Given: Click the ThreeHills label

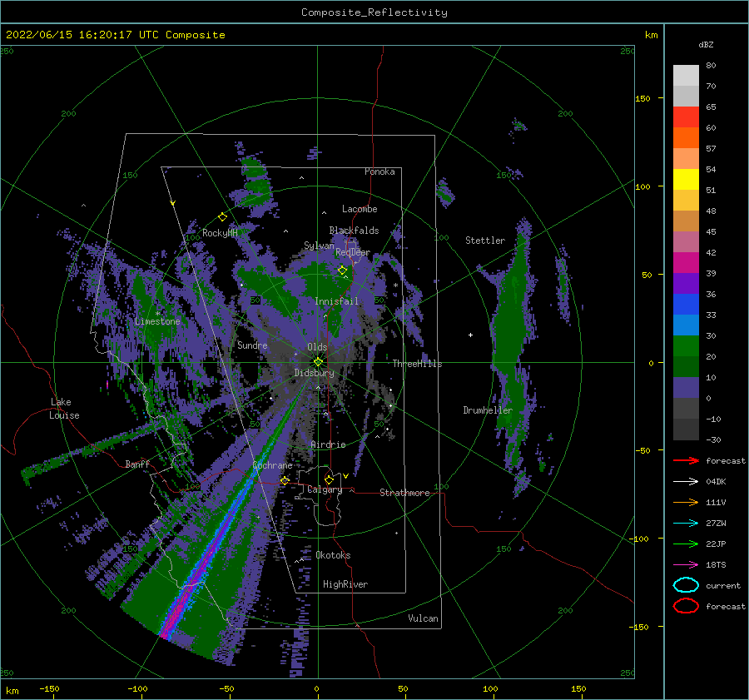Looking at the screenshot, I should [x=417, y=364].
